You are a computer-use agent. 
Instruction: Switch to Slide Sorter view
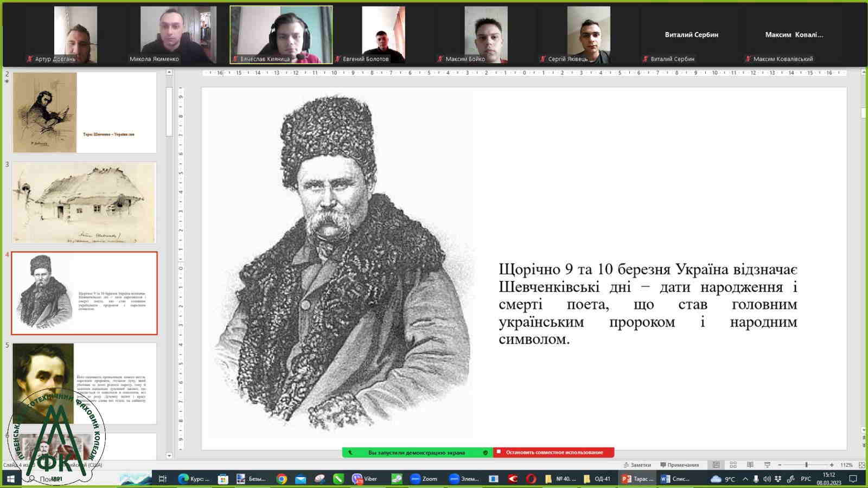pos(733,465)
